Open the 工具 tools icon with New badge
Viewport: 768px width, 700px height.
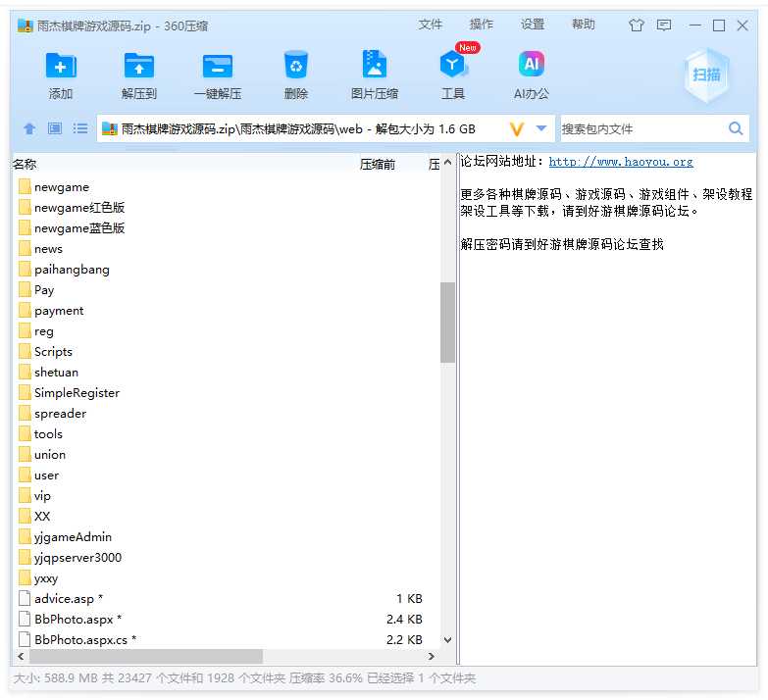coord(452,64)
